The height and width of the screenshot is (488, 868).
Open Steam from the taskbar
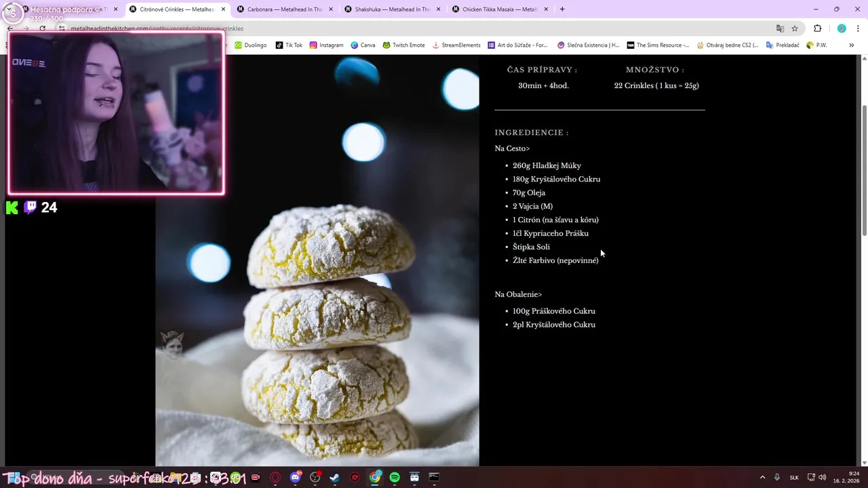point(335,477)
